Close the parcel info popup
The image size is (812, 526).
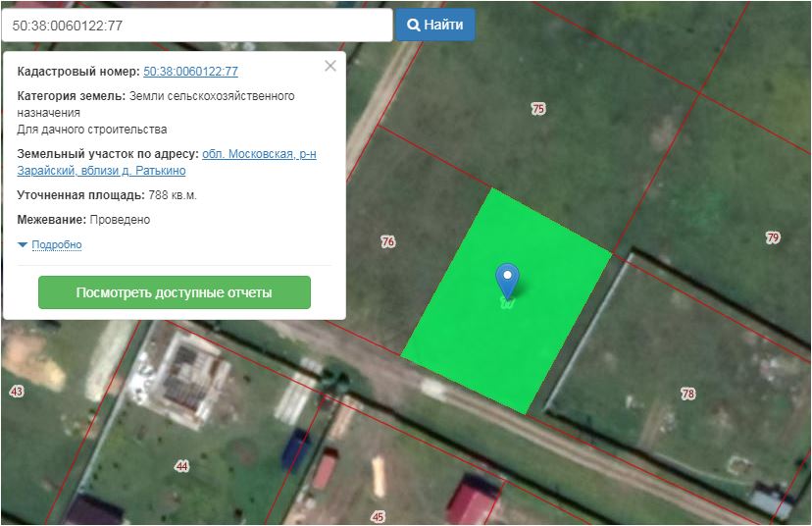tap(330, 66)
